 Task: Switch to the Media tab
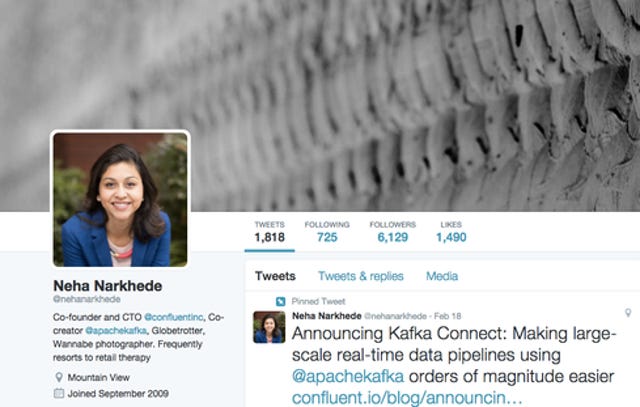[x=442, y=276]
